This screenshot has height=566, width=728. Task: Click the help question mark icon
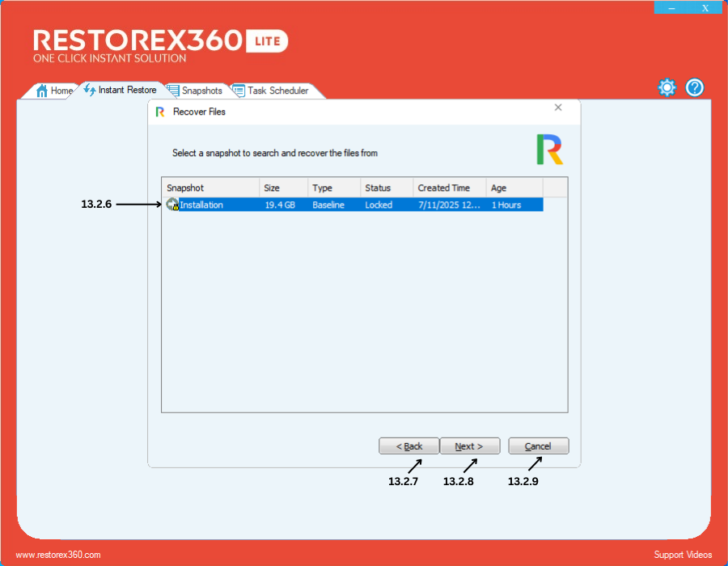(695, 88)
